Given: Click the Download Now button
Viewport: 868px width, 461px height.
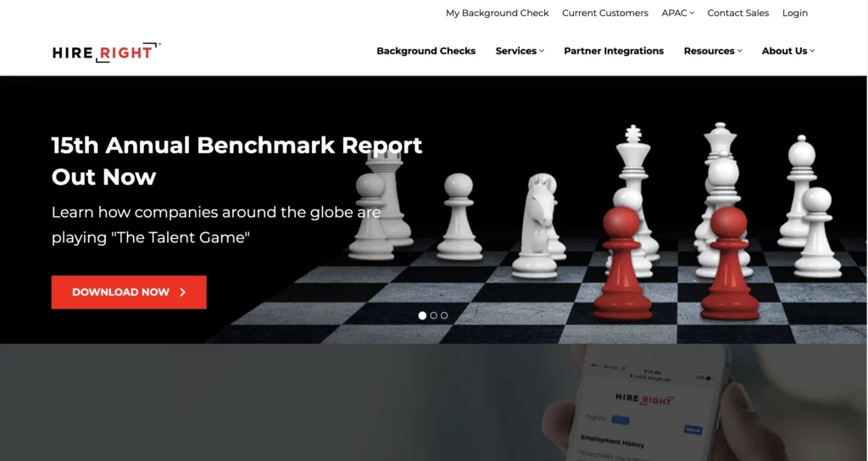Looking at the screenshot, I should coord(129,292).
